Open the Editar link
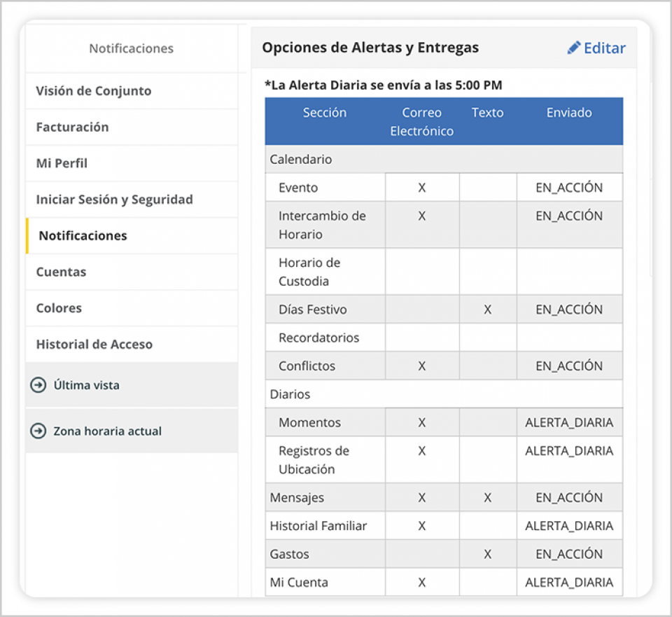This screenshot has height=617, width=672. coord(604,48)
